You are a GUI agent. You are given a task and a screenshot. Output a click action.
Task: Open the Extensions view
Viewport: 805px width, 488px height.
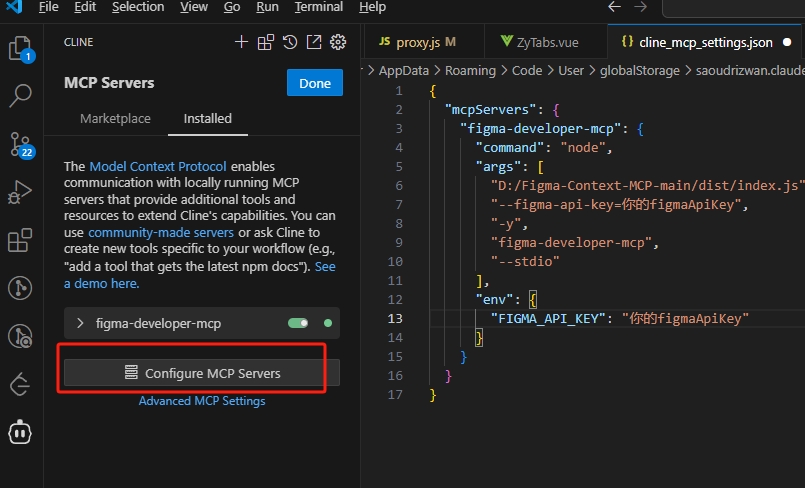pyautogui.click(x=21, y=240)
